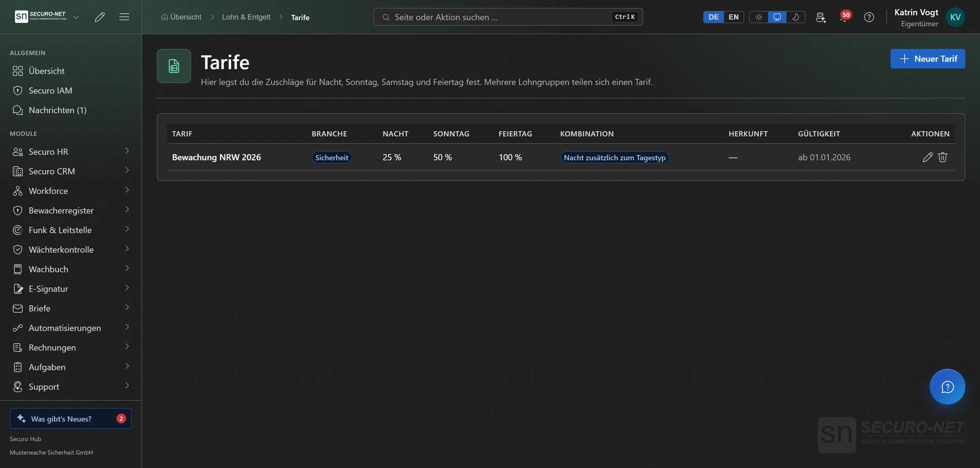Click the Nacht zusätzlich zum Tagestyp badge
Viewport: 980px width, 468px height.
[615, 157]
